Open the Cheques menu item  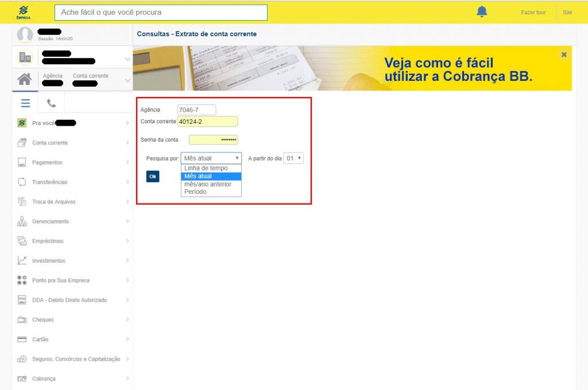tap(43, 320)
